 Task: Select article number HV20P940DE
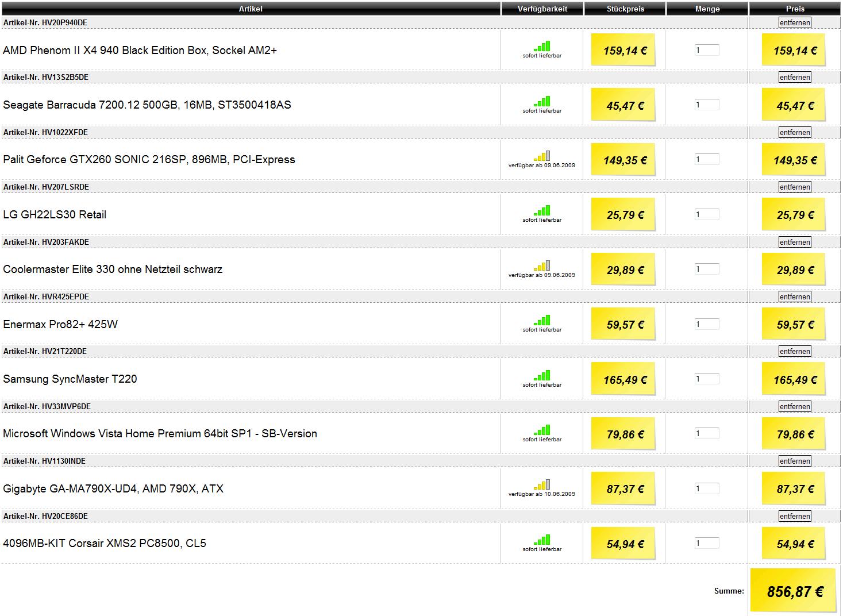[x=64, y=22]
